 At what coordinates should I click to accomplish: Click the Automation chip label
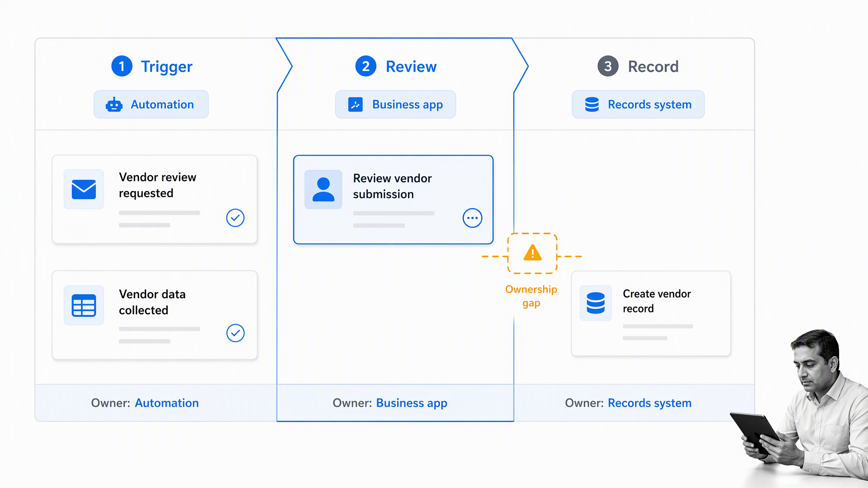click(162, 104)
